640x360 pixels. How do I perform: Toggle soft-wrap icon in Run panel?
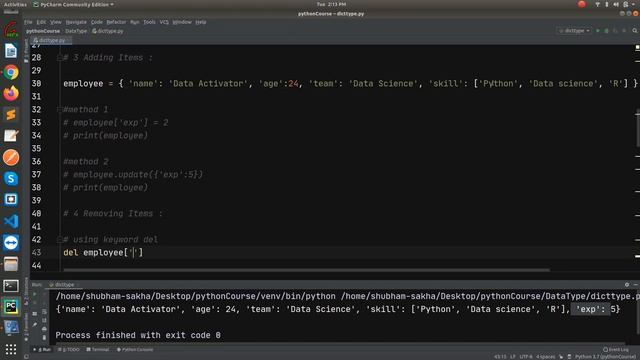point(44,311)
